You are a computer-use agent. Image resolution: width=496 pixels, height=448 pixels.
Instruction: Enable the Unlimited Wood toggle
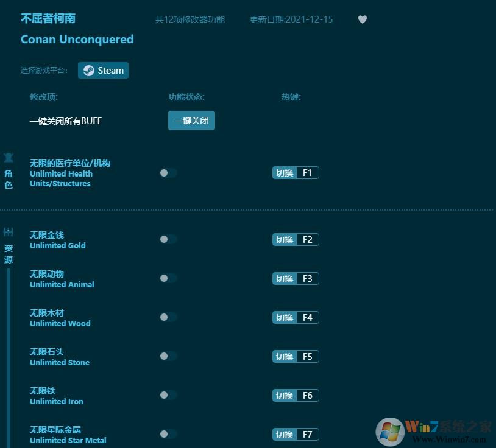tap(167, 317)
